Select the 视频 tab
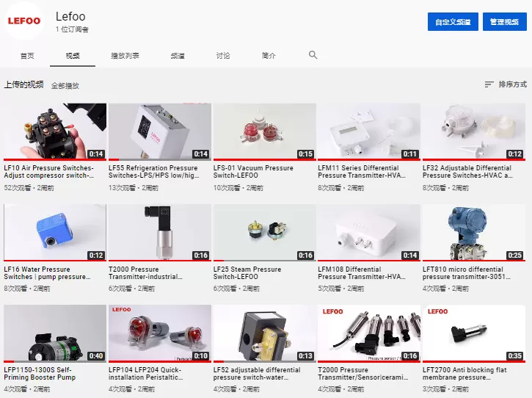 point(73,56)
